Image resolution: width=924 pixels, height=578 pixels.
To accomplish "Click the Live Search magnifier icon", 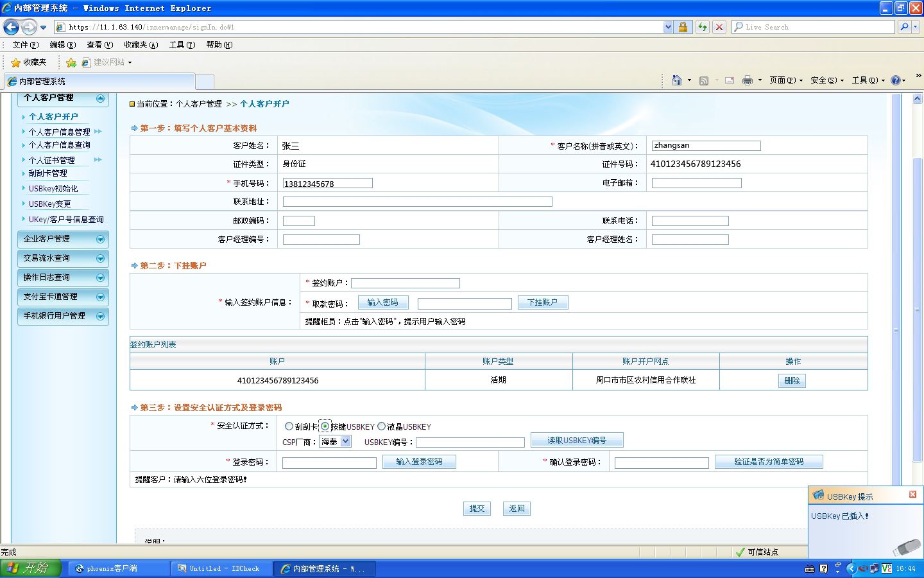I will click(904, 27).
